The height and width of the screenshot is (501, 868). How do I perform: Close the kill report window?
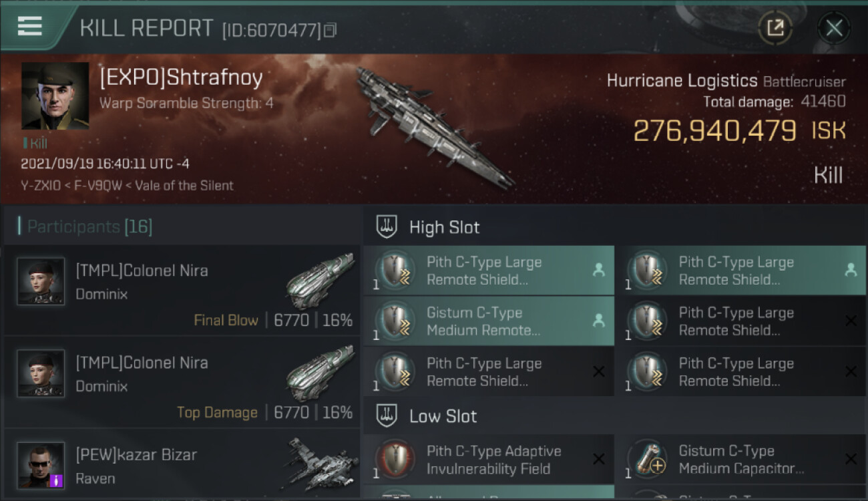click(834, 28)
